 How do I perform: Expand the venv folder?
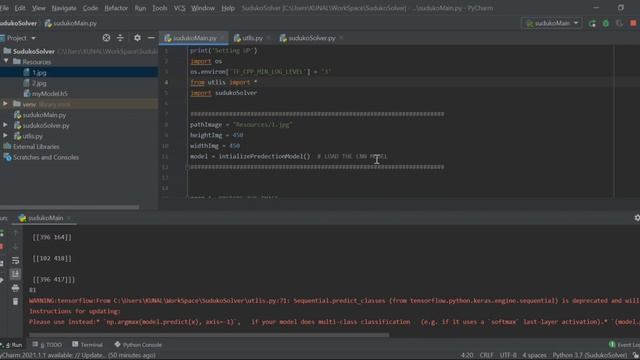click(x=5, y=104)
